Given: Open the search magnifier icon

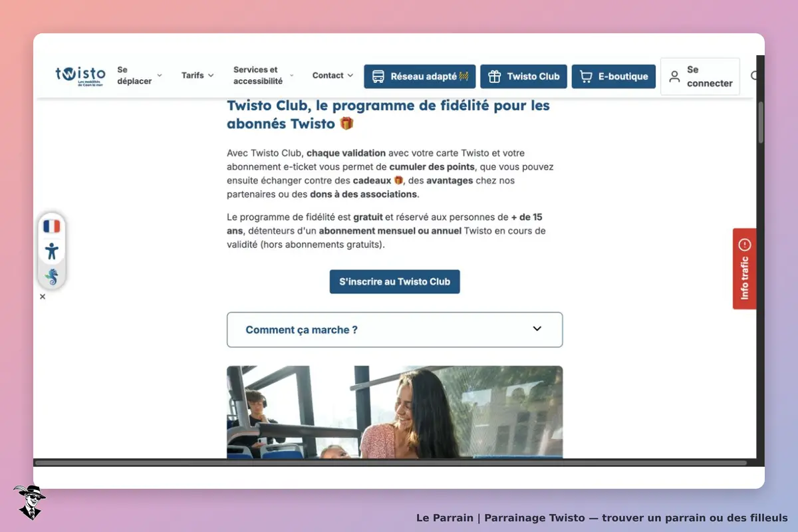Looking at the screenshot, I should tap(755, 76).
